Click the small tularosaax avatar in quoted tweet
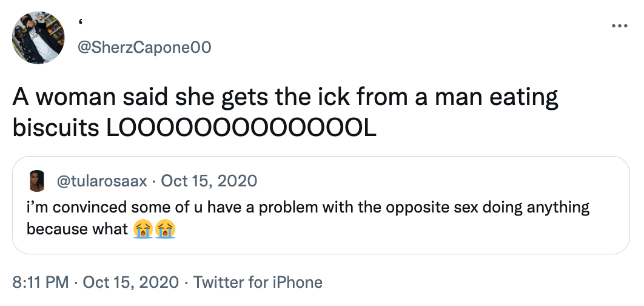Screen dimensions: 644x306 tap(37, 181)
